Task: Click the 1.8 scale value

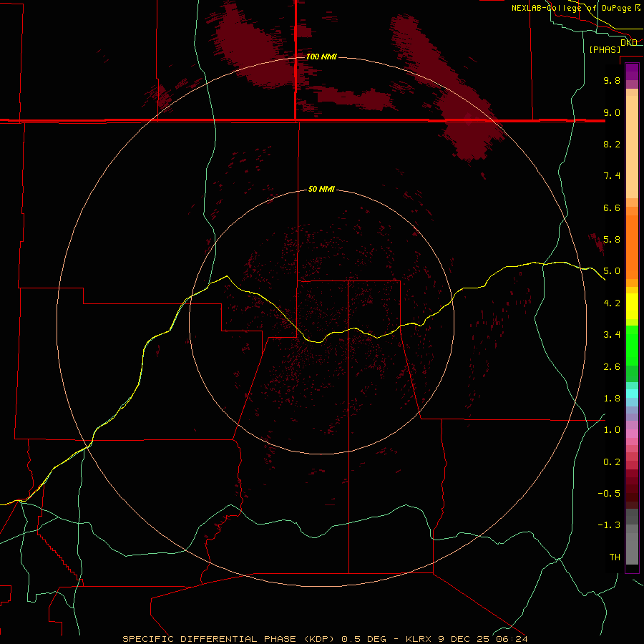Action: (612, 399)
